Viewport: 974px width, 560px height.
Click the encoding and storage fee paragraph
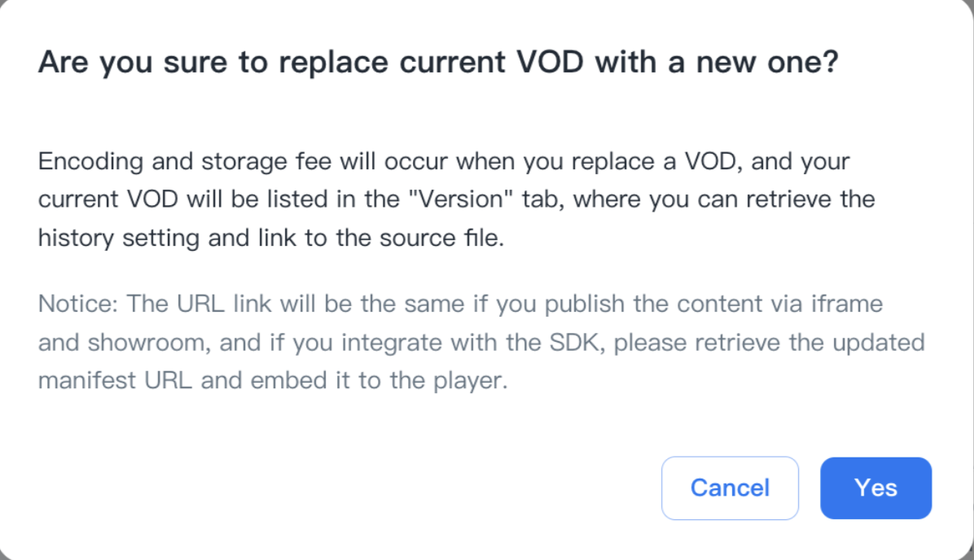456,199
